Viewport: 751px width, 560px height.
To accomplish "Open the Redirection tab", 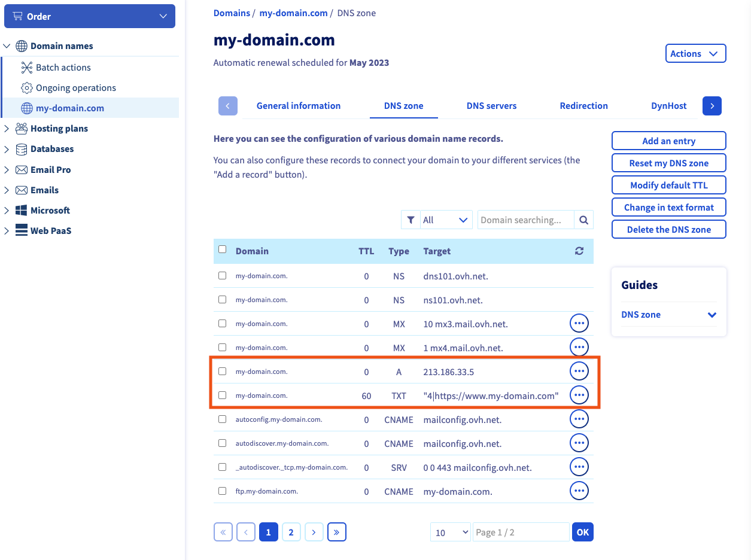I will click(583, 106).
